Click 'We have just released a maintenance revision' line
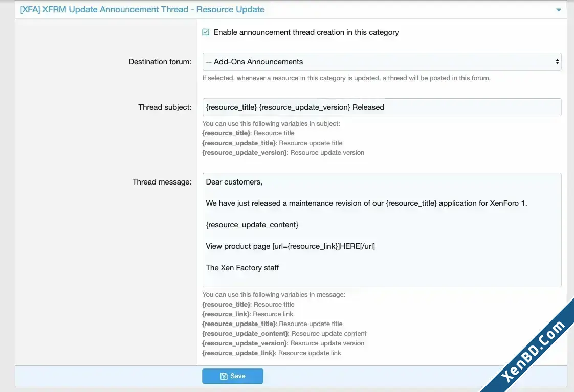 tap(366, 203)
